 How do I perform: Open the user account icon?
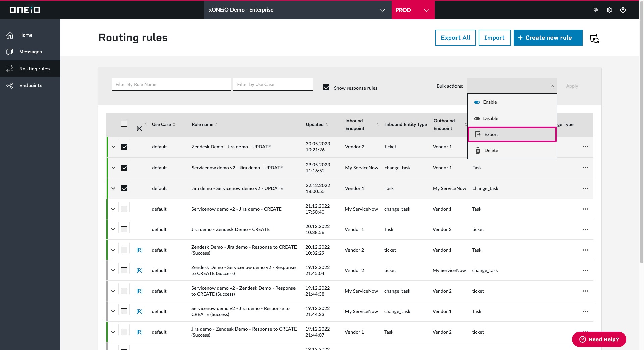623,10
